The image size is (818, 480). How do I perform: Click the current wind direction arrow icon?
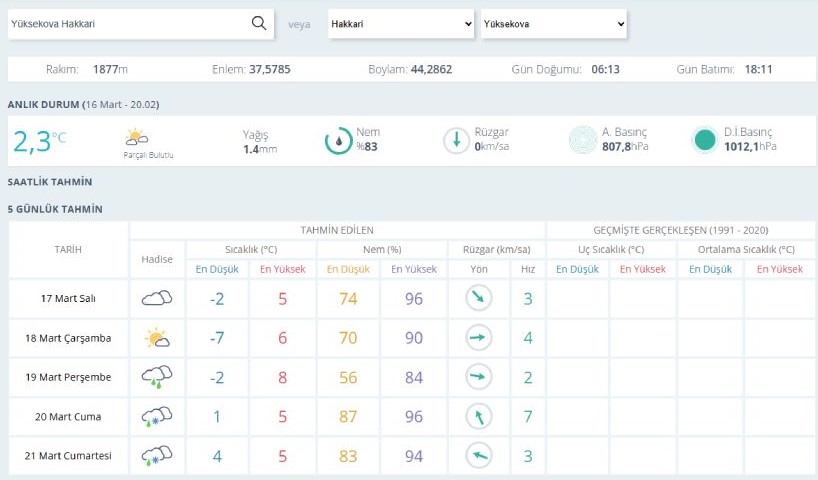coord(457,141)
